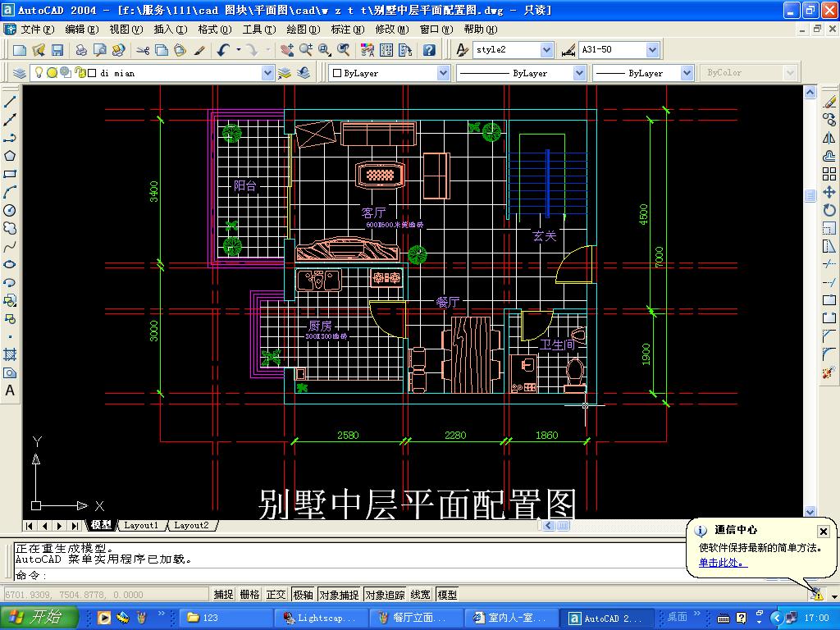
Task: Open the style2 text style dropdown
Action: click(x=547, y=50)
